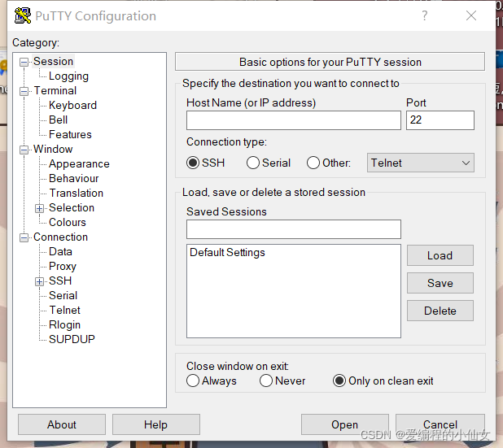Expand the SSH tree node
This screenshot has width=503, height=448.
39,281
